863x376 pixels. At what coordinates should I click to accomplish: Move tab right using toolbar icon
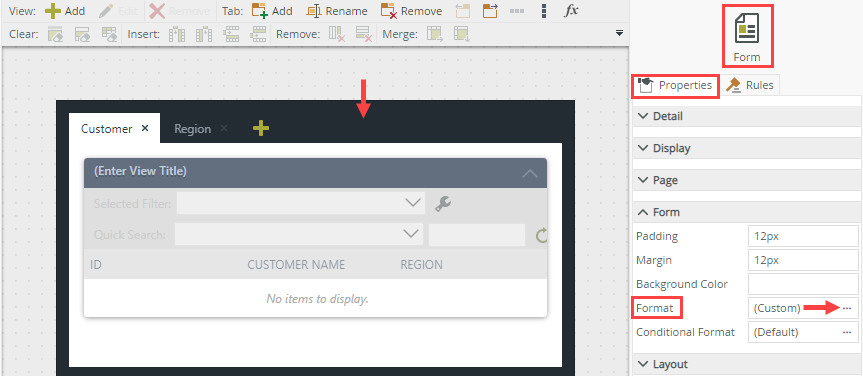click(x=489, y=10)
